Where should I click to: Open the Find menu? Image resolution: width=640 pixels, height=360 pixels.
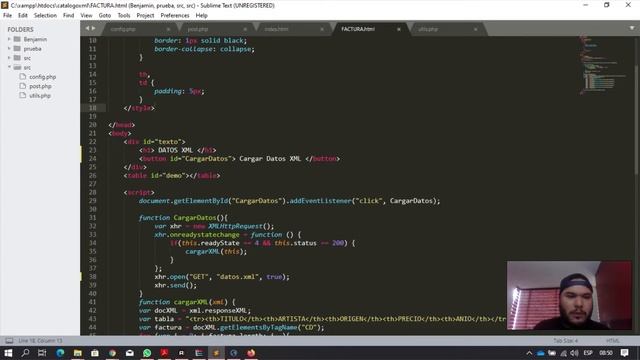69,16
